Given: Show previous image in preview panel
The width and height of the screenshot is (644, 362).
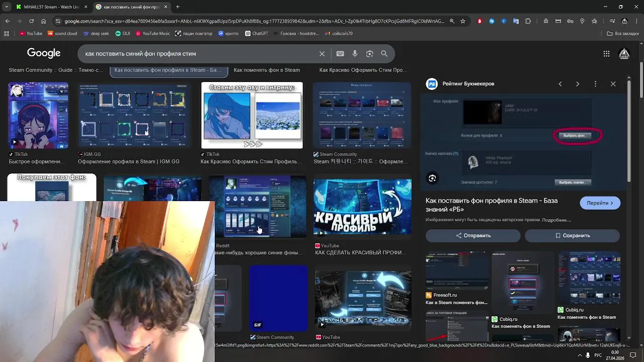Looking at the screenshot, I should coord(560,84).
